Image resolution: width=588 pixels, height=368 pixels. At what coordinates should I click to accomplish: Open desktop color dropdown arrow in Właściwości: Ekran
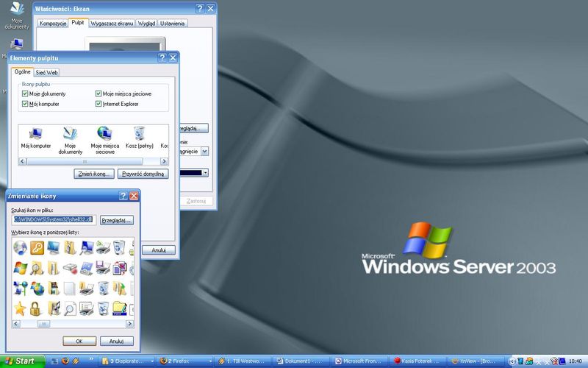tap(206, 173)
